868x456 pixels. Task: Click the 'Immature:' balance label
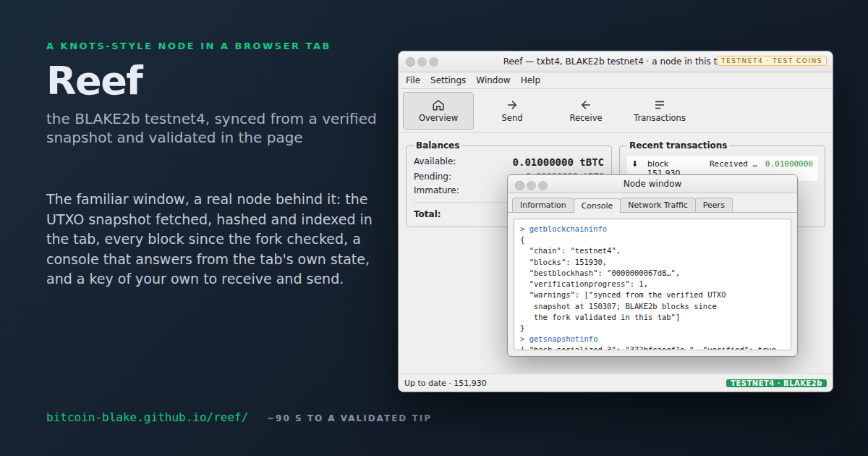[x=436, y=190]
